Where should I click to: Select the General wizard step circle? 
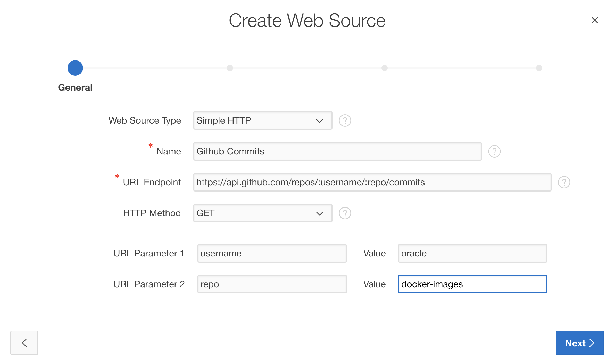point(75,68)
